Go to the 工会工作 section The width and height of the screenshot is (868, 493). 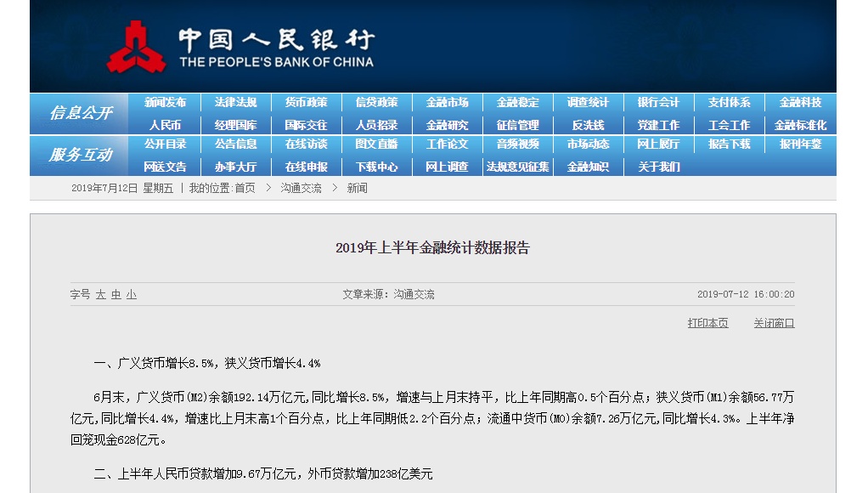pos(730,125)
